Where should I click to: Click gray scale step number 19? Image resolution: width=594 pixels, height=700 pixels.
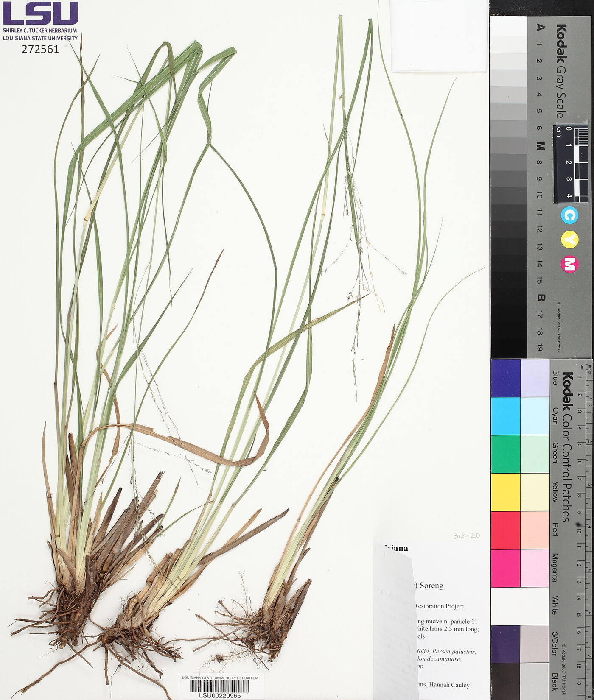click(x=539, y=347)
